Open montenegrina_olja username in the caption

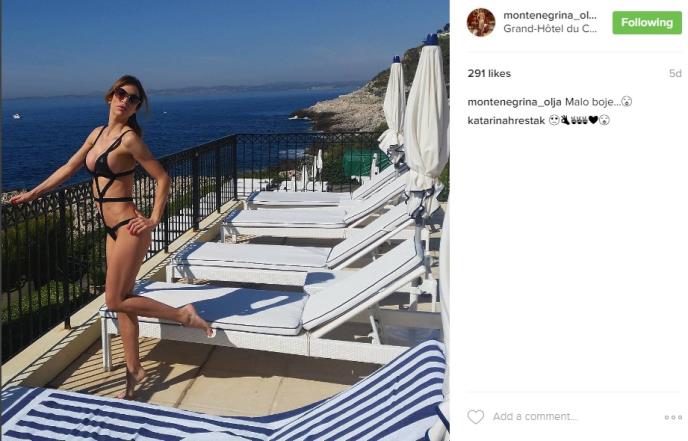coord(514,102)
